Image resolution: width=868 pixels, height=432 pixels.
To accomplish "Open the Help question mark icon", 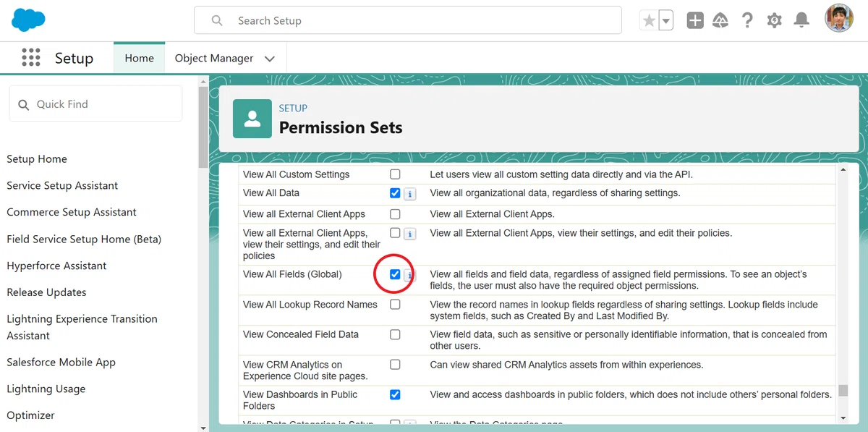I will coord(747,20).
